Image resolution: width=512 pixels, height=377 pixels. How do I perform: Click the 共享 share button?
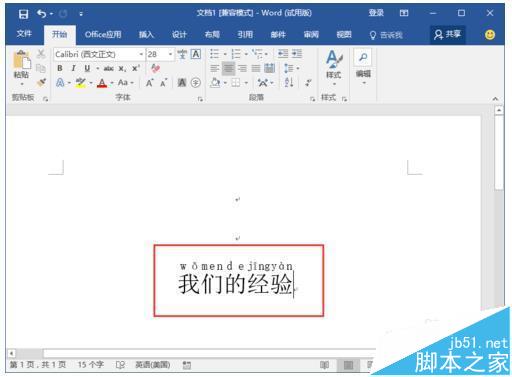pyautogui.click(x=447, y=34)
